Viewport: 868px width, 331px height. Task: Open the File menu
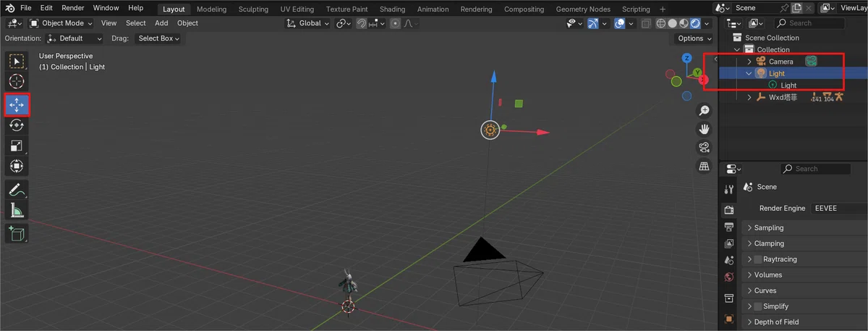(25, 8)
